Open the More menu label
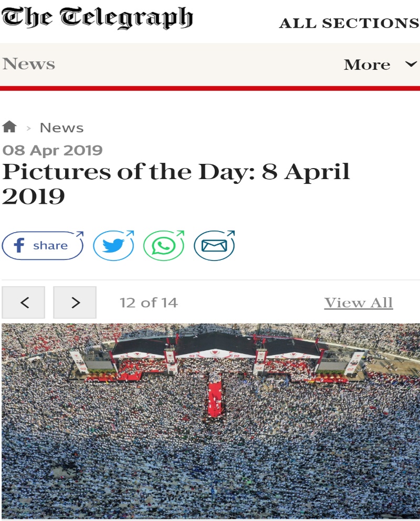The image size is (420, 521). pos(367,65)
